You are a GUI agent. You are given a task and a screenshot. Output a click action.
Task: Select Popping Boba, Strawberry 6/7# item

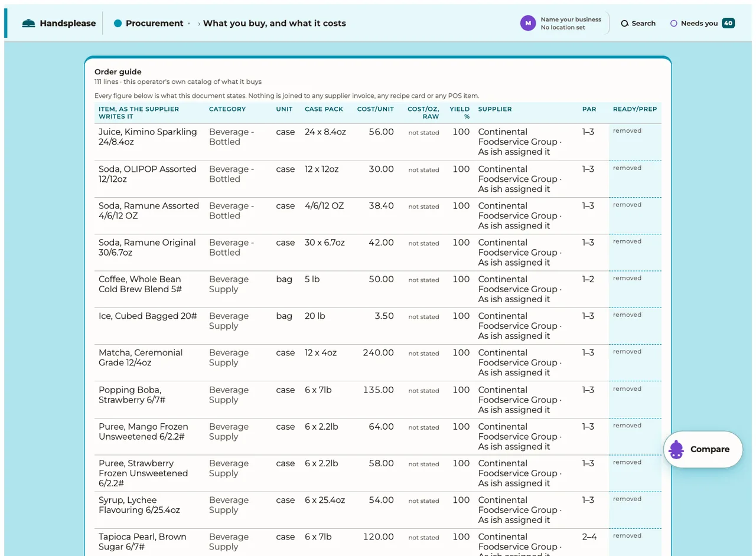(132, 395)
